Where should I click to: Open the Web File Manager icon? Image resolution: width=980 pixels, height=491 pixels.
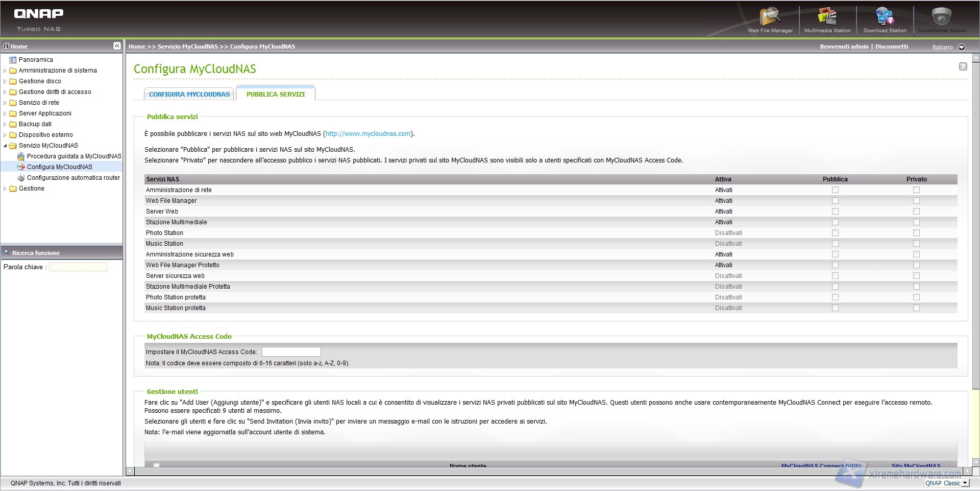(x=770, y=18)
